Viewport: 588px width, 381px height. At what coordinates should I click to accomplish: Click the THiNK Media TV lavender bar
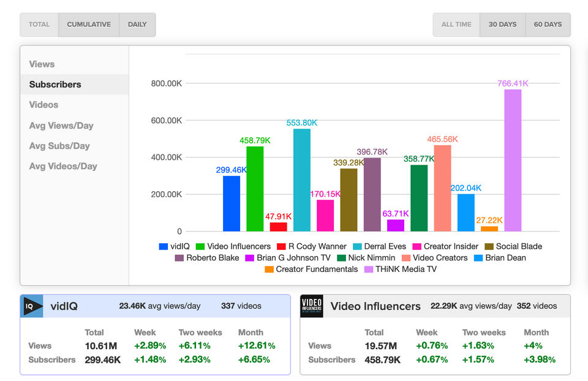(x=513, y=160)
